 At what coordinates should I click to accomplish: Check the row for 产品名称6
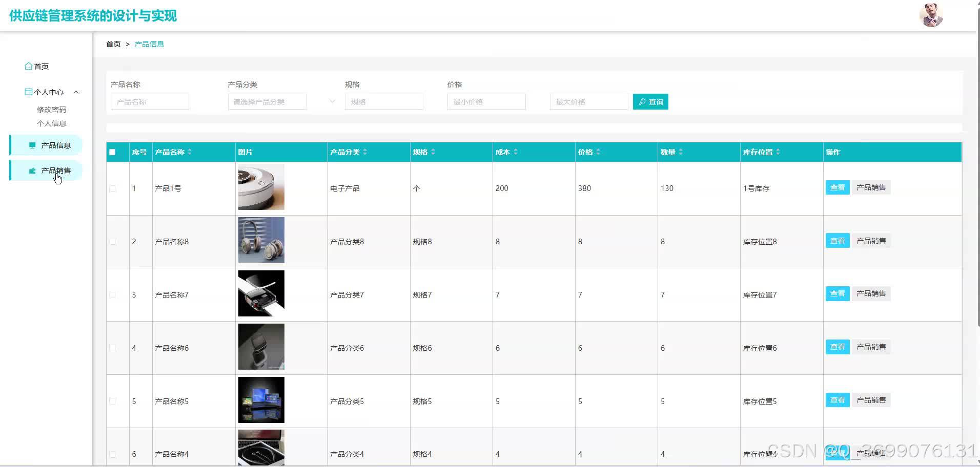[x=112, y=348]
